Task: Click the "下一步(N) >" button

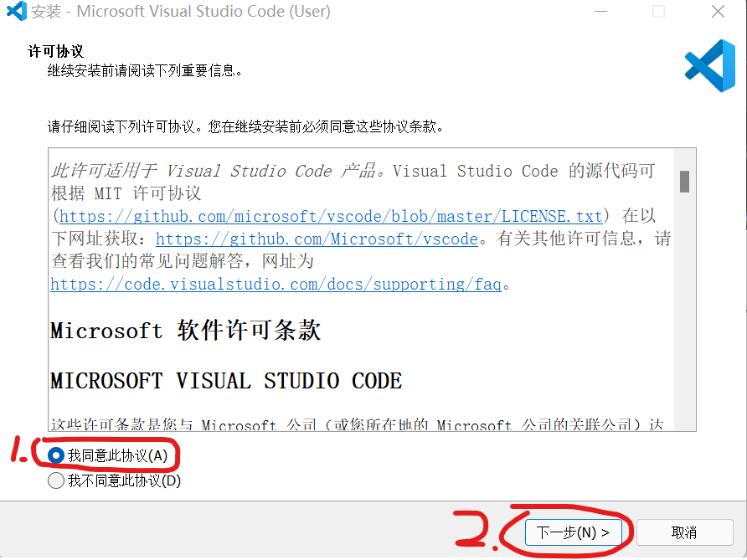Action: pyautogui.click(x=573, y=532)
